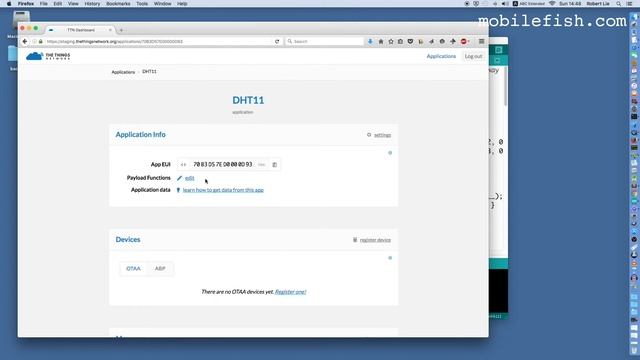Switch to the OTAA devices tab
This screenshot has width=640, height=360.
133,269
